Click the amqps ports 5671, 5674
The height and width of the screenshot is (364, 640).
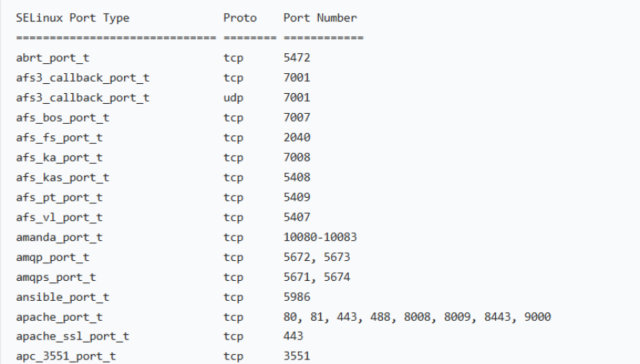click(317, 277)
